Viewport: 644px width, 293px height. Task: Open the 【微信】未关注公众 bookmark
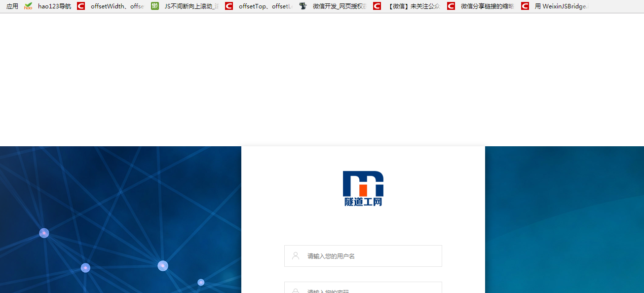click(407, 6)
